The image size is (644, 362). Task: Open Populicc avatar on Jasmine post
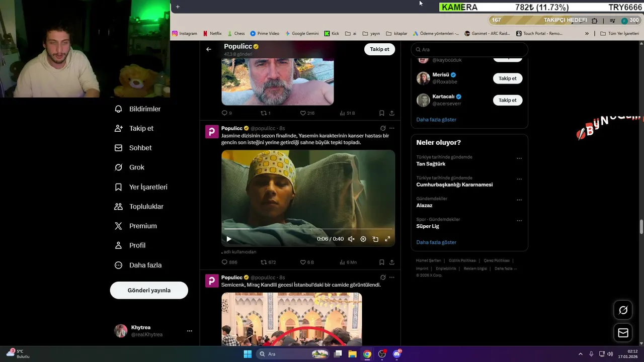coord(212,132)
